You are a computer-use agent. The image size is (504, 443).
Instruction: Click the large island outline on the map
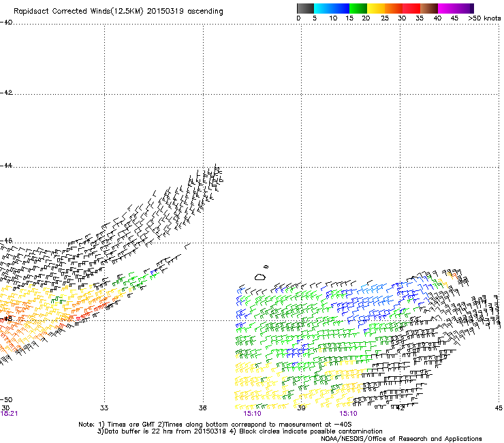point(260,277)
